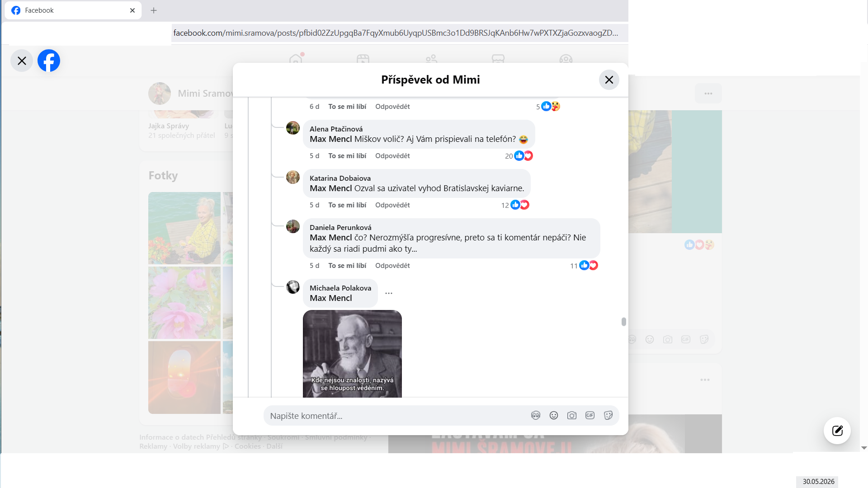Open the emoji picker in comment box
868x488 pixels.
click(554, 416)
